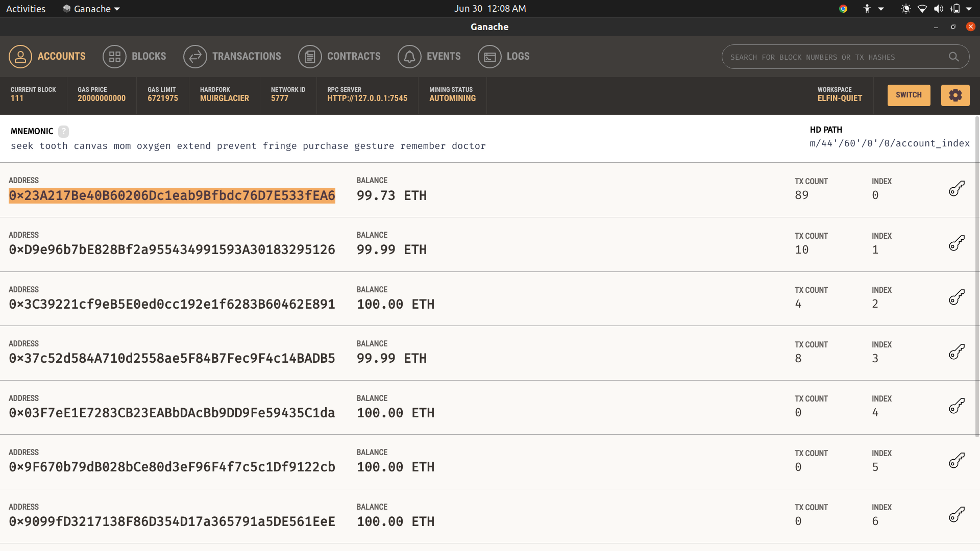Screen dimensions: 980x551
Task: Click the vertical scrollbar on right edge
Action: 977,275
